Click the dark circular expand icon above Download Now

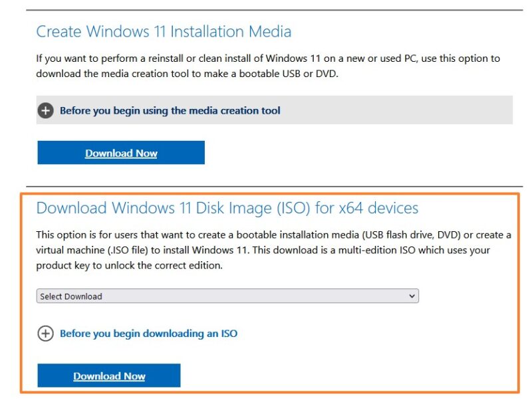[46, 110]
